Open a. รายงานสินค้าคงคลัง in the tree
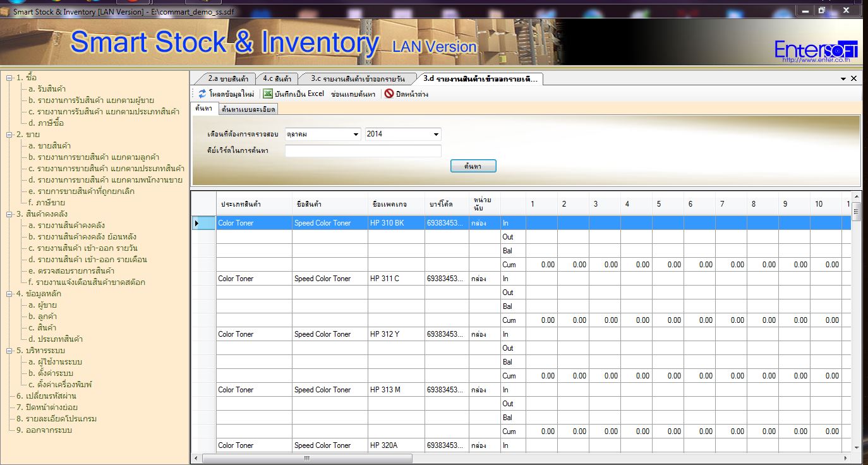The height and width of the screenshot is (465, 868). (x=66, y=226)
